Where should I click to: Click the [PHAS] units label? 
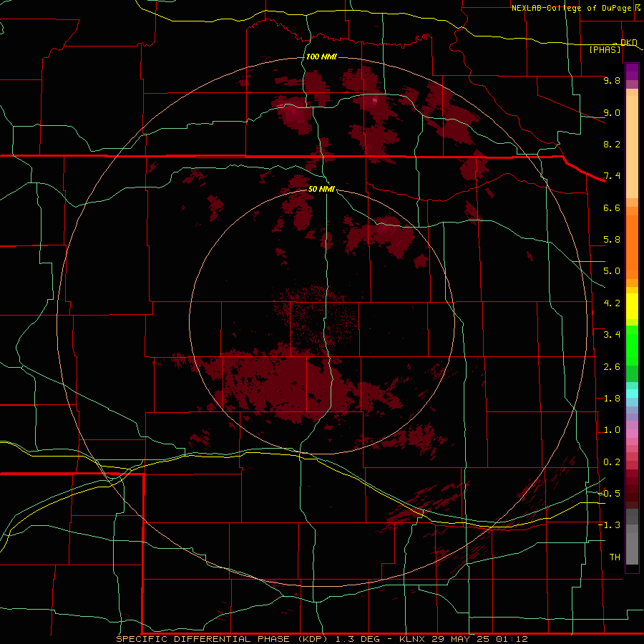point(605,49)
